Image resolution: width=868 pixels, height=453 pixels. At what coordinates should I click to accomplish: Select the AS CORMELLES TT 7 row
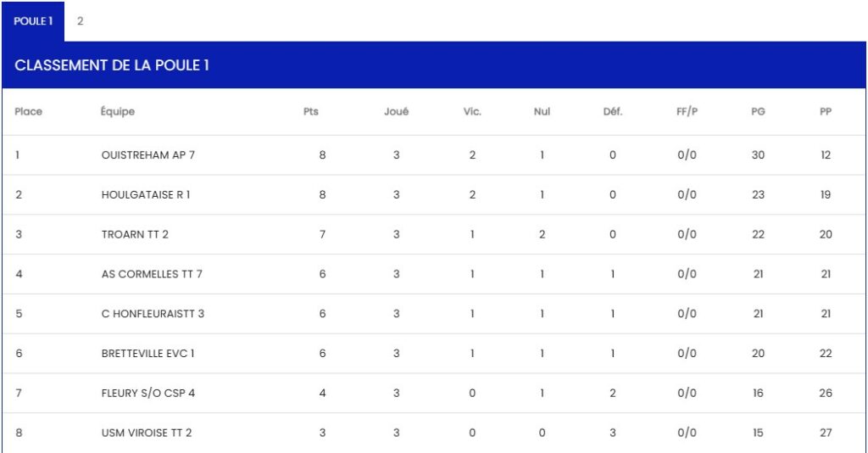tap(151, 274)
